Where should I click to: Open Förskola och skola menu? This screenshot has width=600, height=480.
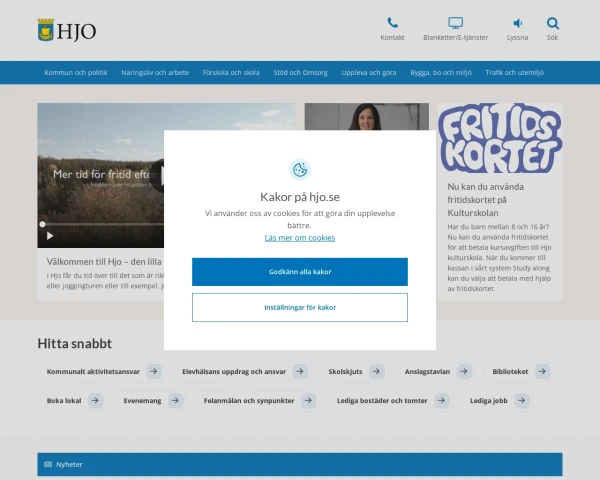click(x=231, y=72)
